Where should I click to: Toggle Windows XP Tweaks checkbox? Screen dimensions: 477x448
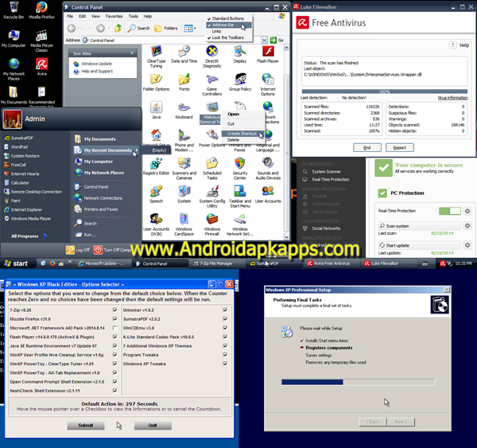pos(225,364)
